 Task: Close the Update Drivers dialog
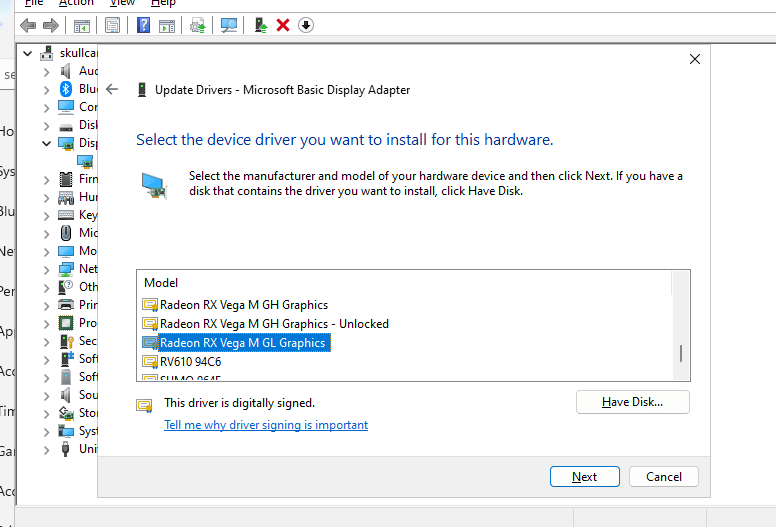(695, 59)
